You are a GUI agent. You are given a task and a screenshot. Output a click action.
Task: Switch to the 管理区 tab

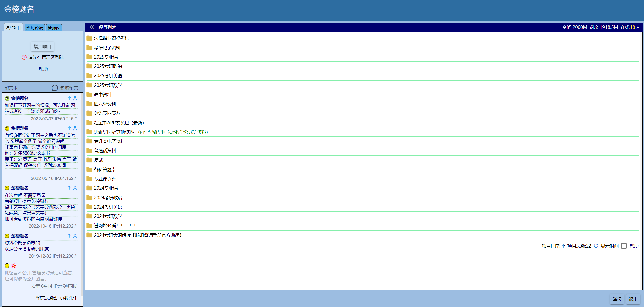tap(54, 28)
